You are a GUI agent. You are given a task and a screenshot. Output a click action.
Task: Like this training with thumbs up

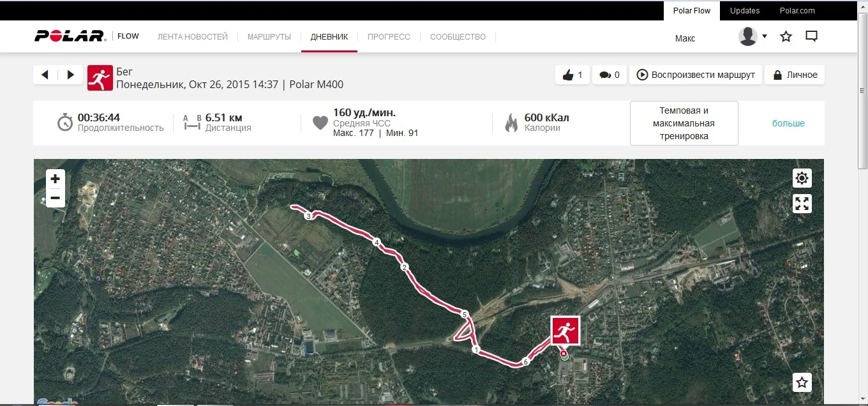572,75
